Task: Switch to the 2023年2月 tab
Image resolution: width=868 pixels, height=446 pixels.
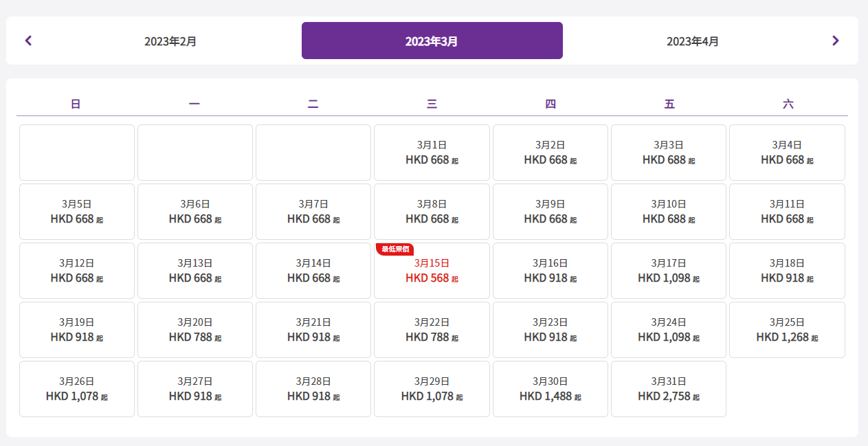Action: click(x=170, y=41)
